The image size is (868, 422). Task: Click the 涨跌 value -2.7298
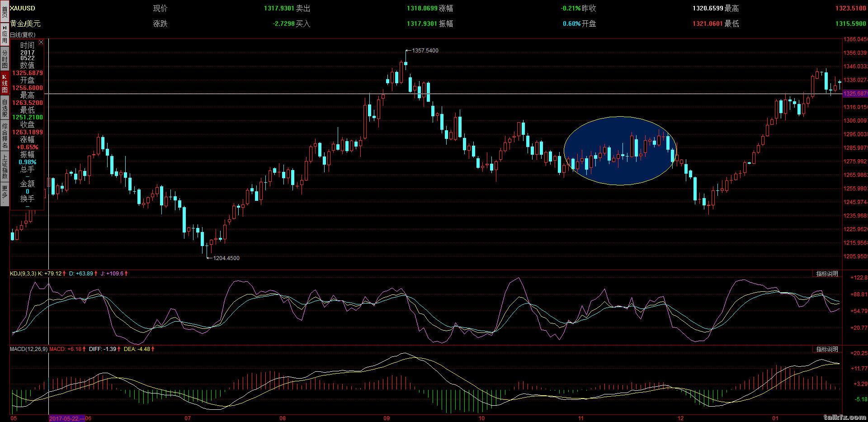pos(283,24)
